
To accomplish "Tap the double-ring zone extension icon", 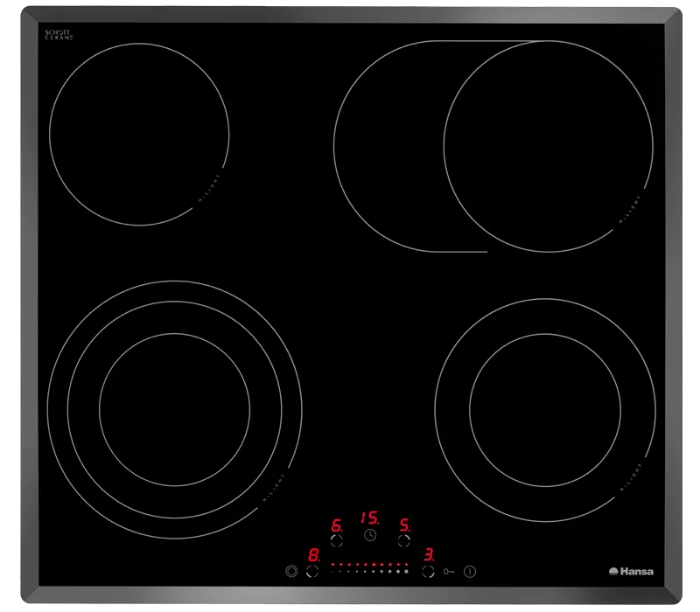I will (291, 572).
